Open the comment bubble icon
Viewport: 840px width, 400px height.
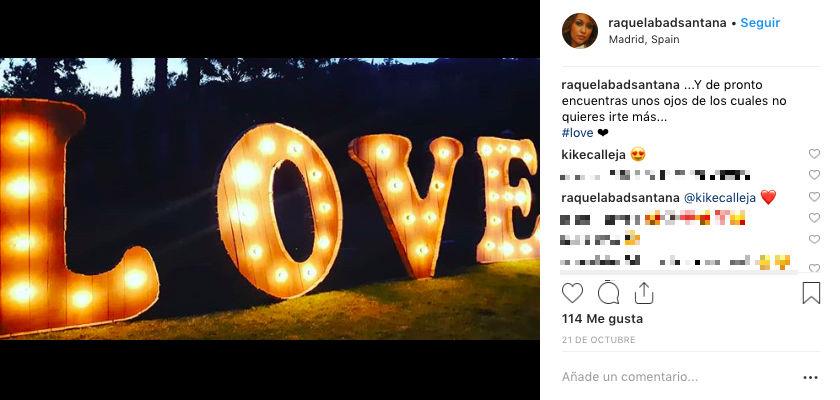pyautogui.click(x=608, y=293)
